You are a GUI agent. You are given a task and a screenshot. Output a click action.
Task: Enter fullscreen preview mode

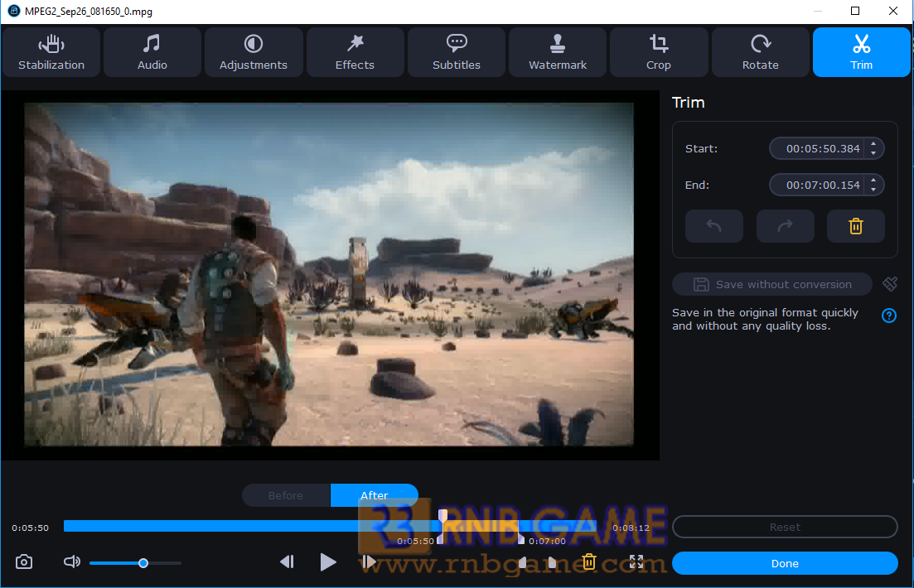pyautogui.click(x=636, y=561)
